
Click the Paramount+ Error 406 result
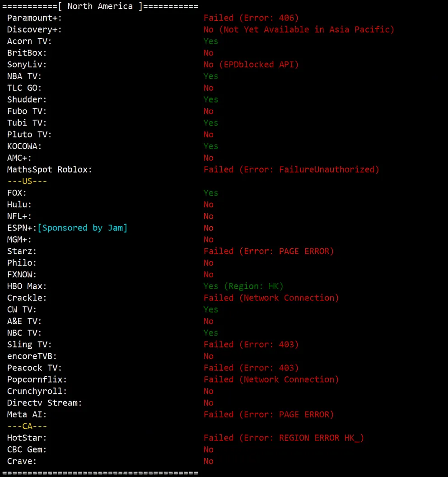click(251, 18)
